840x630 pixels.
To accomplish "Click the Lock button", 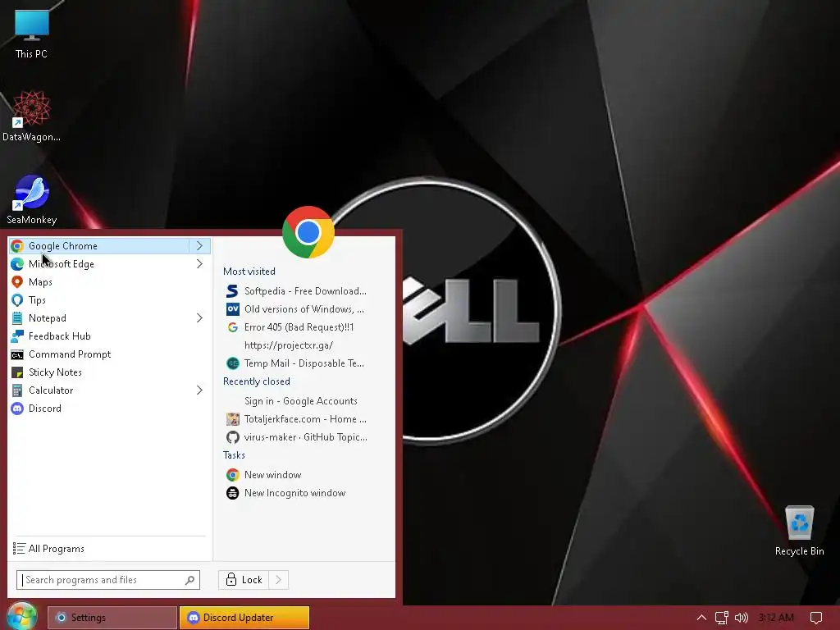I will pyautogui.click(x=243, y=580).
